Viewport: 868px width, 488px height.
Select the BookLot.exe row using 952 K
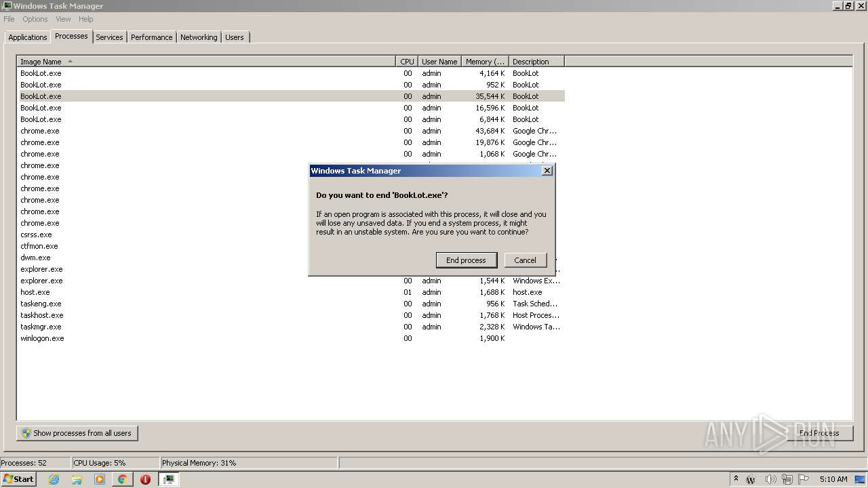pyautogui.click(x=291, y=85)
